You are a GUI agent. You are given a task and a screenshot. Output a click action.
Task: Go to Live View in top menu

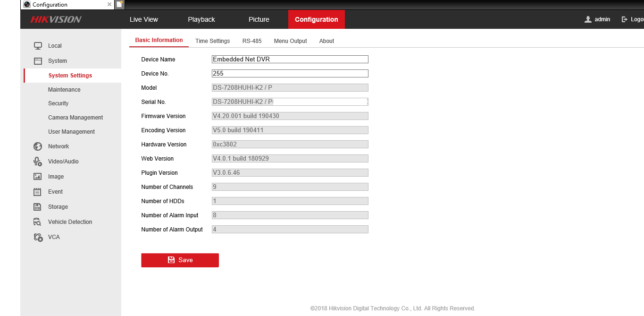tap(144, 19)
